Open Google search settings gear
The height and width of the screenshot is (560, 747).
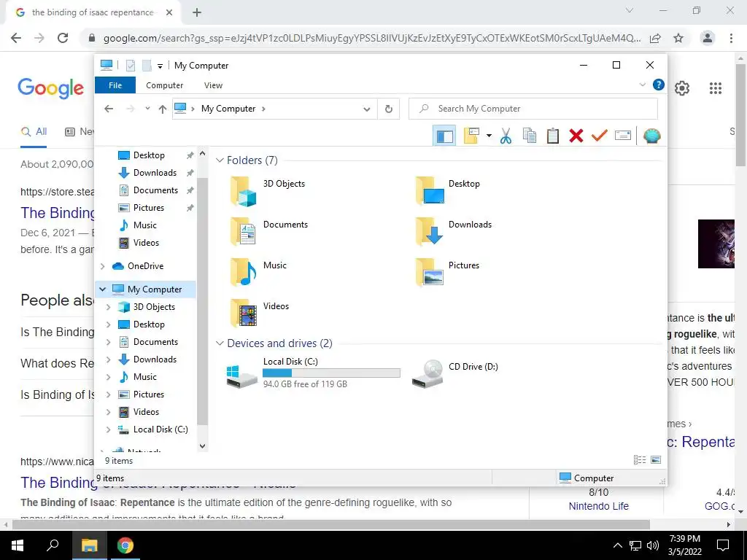click(682, 88)
